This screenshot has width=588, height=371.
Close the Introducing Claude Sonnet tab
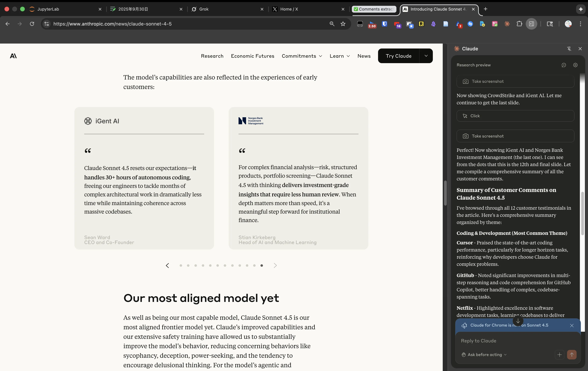point(473,9)
